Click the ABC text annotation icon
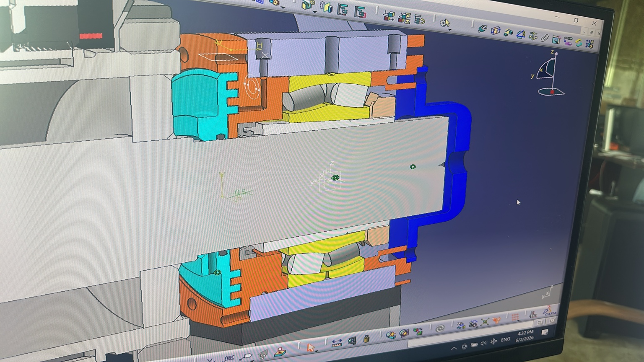 pyautogui.click(x=229, y=358)
